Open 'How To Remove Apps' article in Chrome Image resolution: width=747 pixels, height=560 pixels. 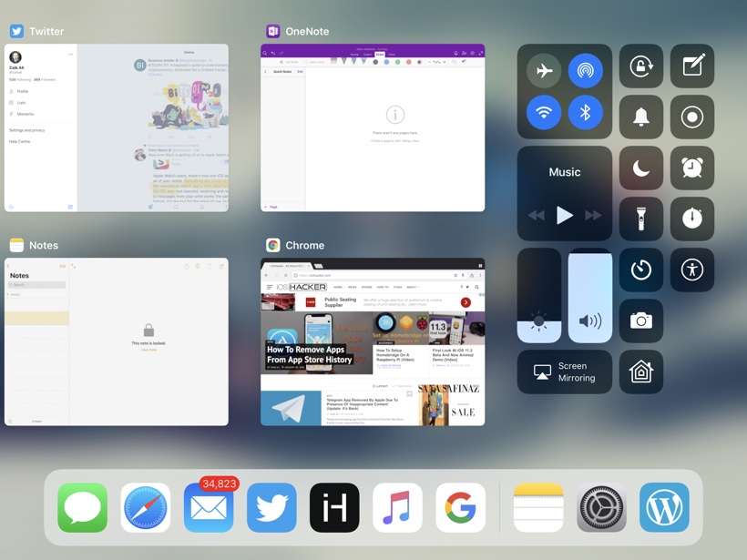[316, 343]
